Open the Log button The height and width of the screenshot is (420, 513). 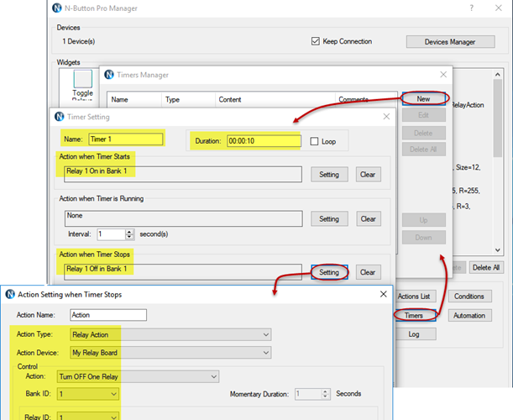click(x=415, y=334)
